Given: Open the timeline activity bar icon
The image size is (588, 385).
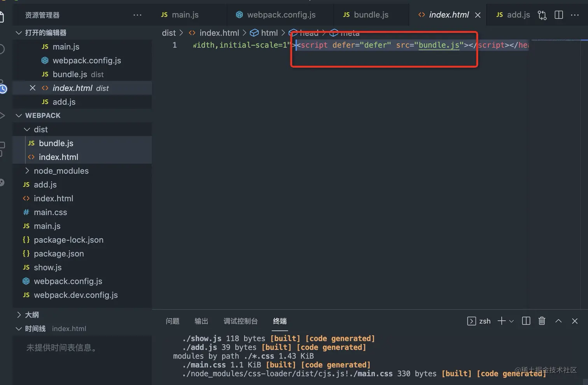Looking at the screenshot, I should pyautogui.click(x=3, y=89).
